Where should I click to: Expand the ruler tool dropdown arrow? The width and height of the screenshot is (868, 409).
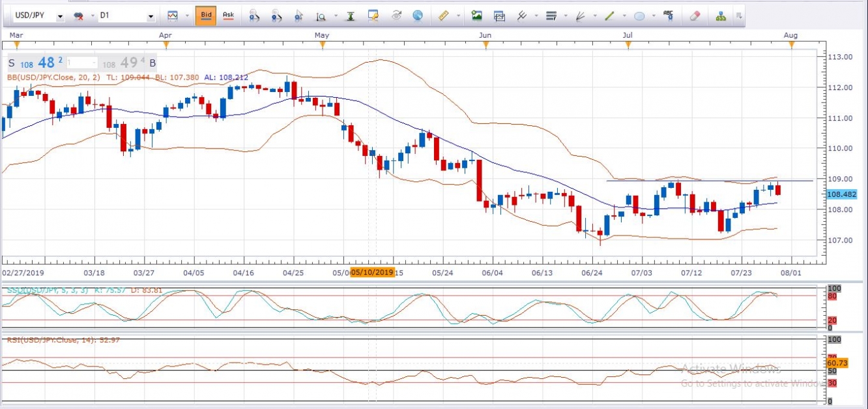tap(457, 15)
